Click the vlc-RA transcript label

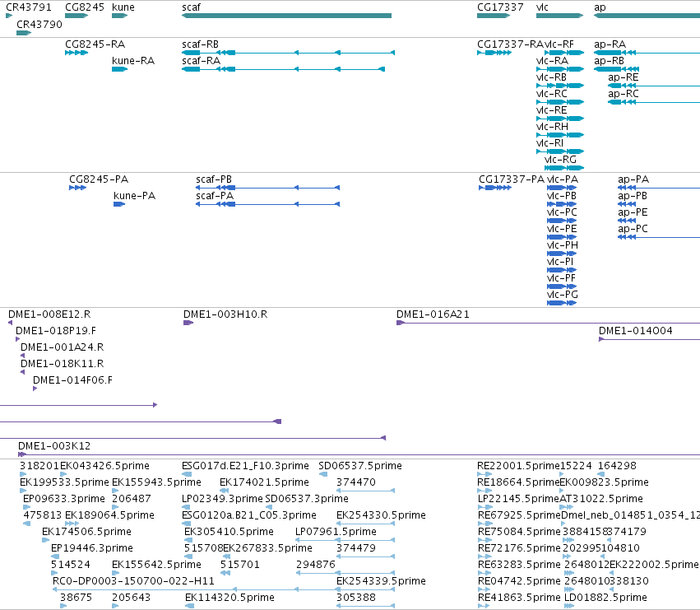point(552,60)
